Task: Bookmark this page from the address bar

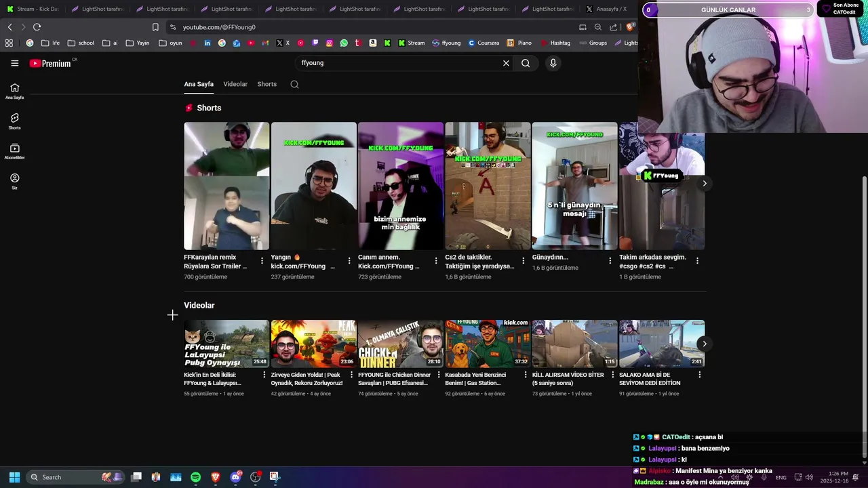Action: (x=155, y=27)
